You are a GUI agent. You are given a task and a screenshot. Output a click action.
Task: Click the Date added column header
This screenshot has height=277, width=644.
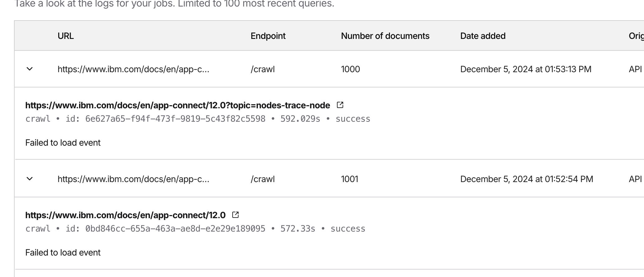click(x=483, y=36)
